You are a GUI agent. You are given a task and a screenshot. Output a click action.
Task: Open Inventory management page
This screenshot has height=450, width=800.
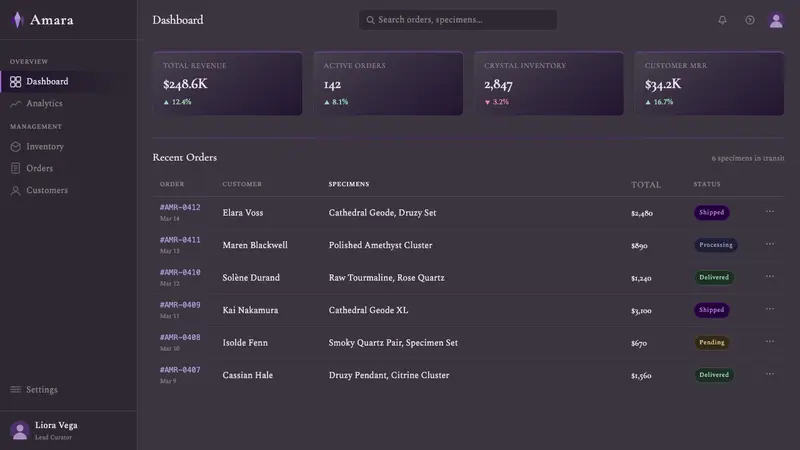[68, 146]
